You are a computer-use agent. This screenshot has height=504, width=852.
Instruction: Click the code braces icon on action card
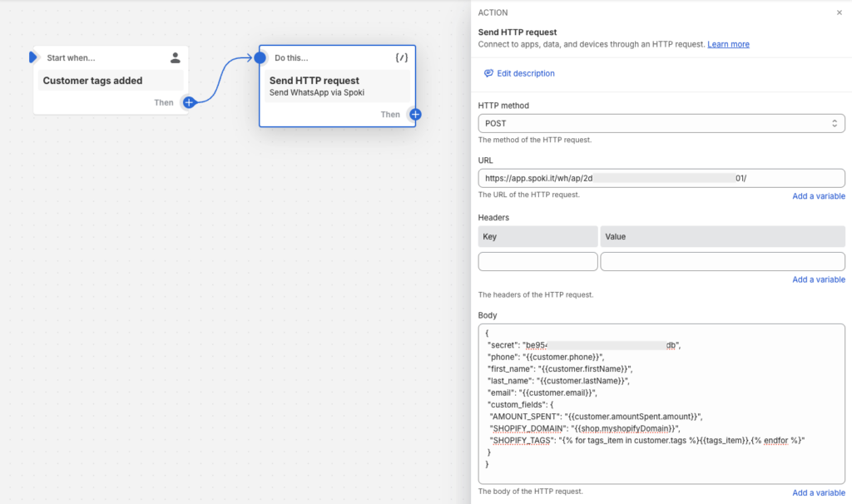(x=401, y=58)
